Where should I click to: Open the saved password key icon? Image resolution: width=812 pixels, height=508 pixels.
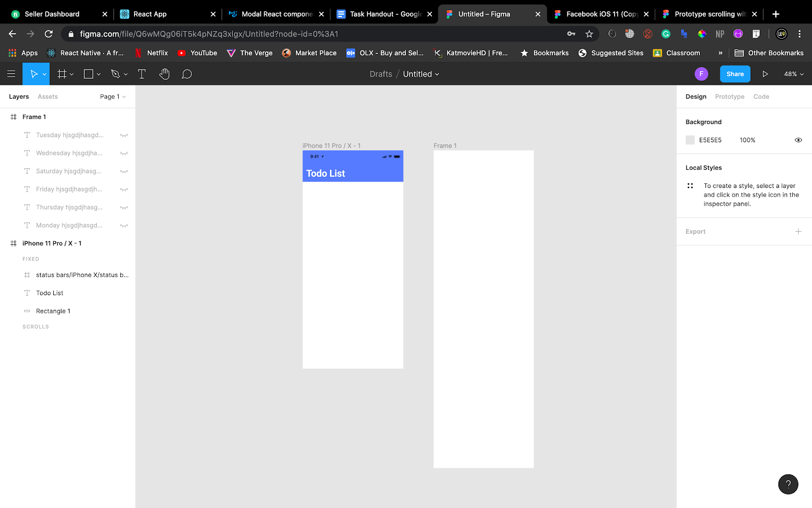click(x=571, y=34)
